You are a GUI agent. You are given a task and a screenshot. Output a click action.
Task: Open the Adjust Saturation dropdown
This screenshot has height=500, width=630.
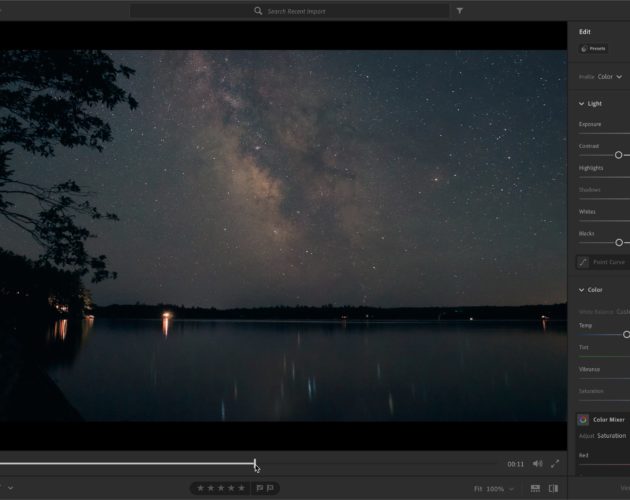[611, 436]
